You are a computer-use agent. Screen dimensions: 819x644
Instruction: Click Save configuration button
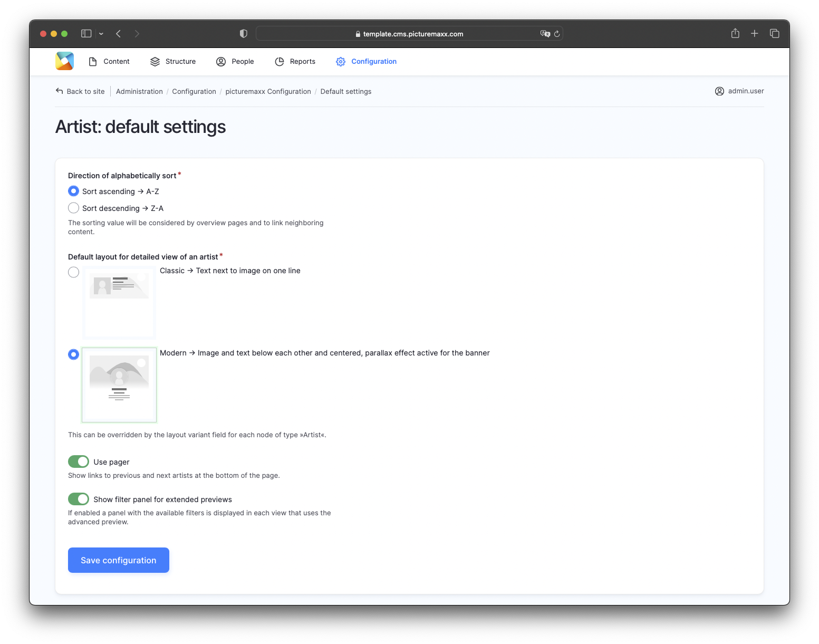119,560
